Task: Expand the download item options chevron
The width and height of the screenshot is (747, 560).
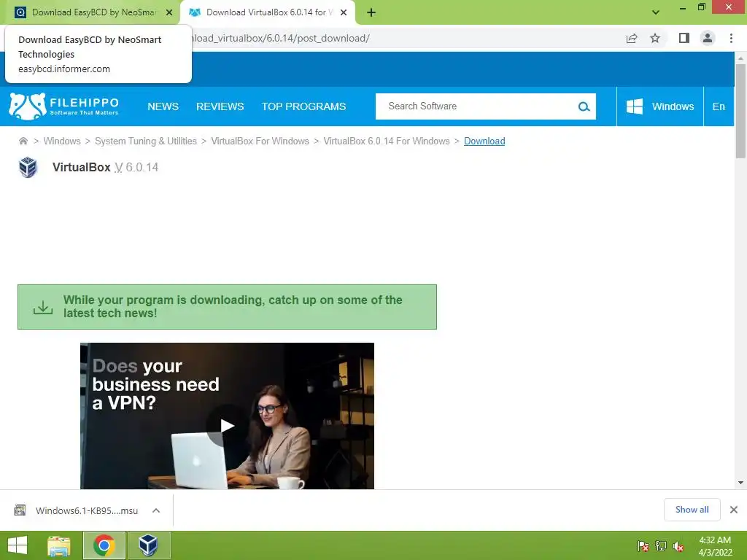Action: [x=156, y=510]
